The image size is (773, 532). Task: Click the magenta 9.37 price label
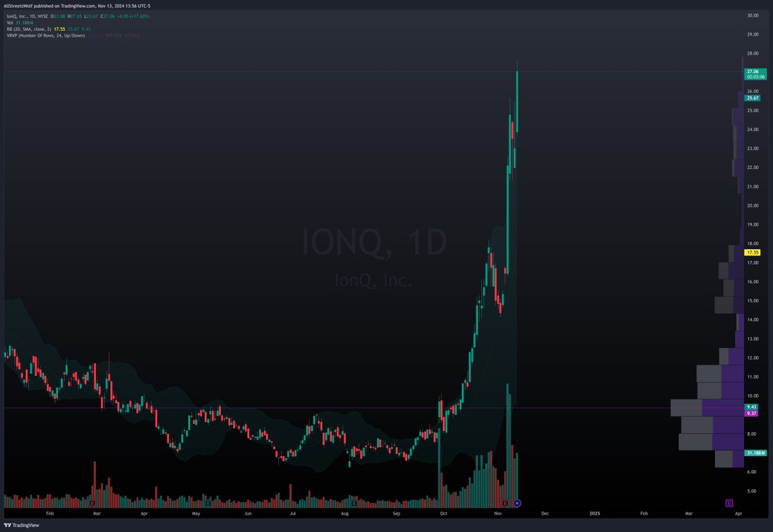tap(752, 413)
